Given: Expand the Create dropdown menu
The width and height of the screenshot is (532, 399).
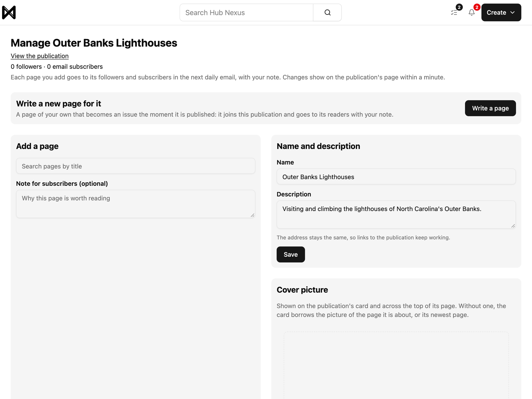Looking at the screenshot, I should (501, 12).
